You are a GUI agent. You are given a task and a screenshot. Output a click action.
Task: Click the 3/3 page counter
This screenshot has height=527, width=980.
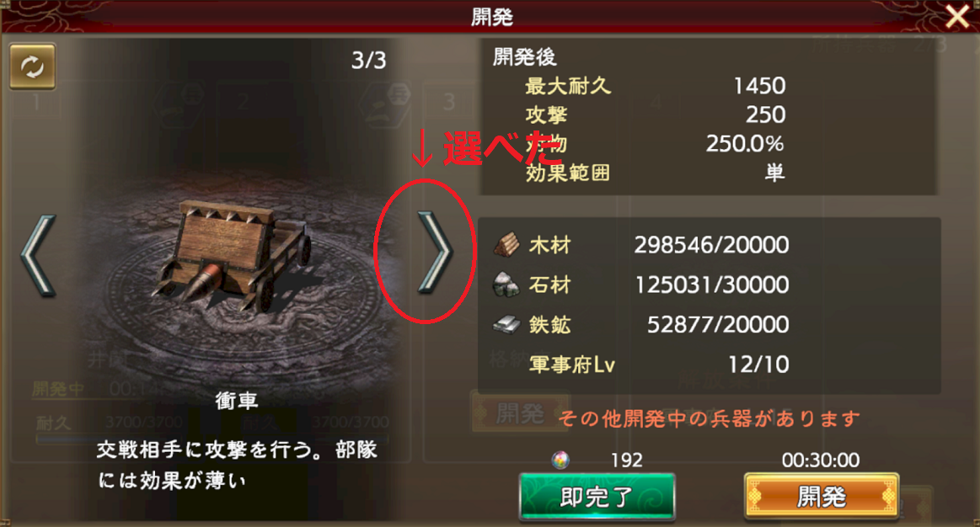(x=369, y=61)
